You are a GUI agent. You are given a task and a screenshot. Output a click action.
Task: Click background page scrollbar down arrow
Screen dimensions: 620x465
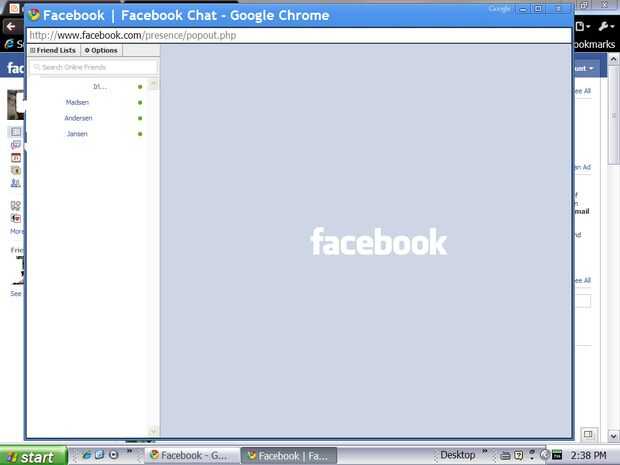tap(613, 436)
